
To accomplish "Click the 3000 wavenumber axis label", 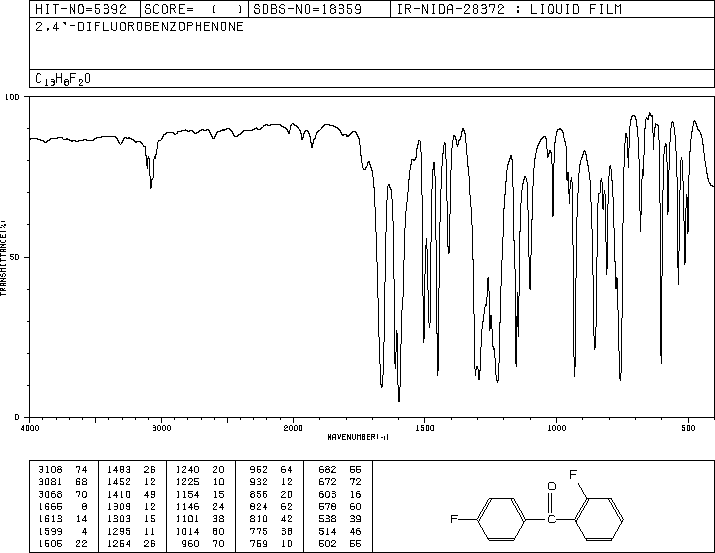I will 161,428.
